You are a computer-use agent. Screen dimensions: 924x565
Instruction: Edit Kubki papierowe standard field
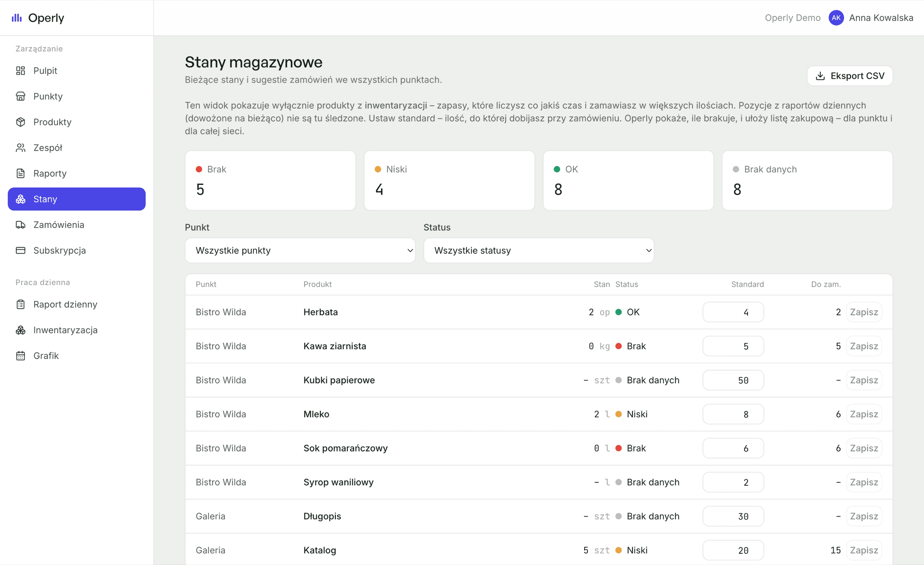(x=733, y=380)
